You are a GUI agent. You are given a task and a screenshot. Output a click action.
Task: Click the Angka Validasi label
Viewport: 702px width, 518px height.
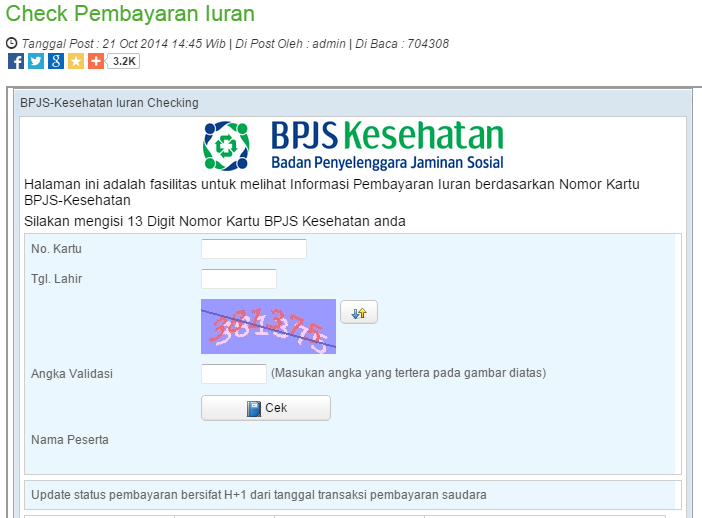coord(72,374)
